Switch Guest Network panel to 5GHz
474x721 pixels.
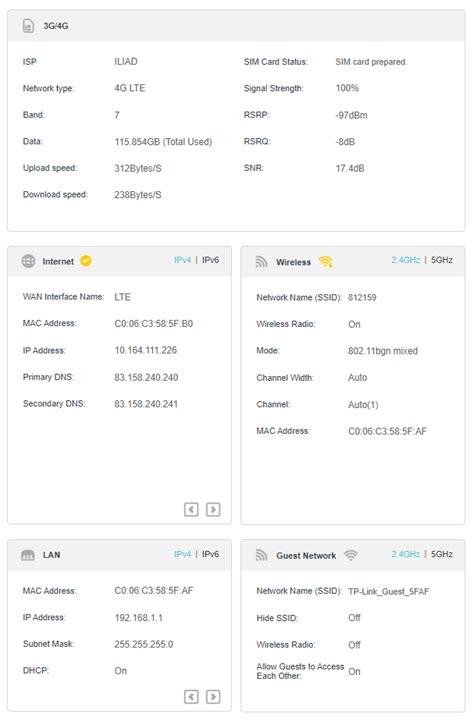[442, 554]
